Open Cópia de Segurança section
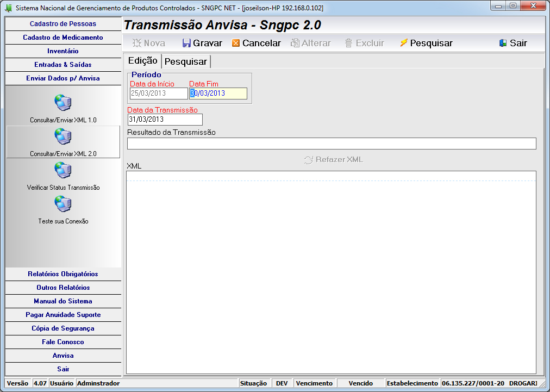Screen dimensions: 550x392 [63, 328]
